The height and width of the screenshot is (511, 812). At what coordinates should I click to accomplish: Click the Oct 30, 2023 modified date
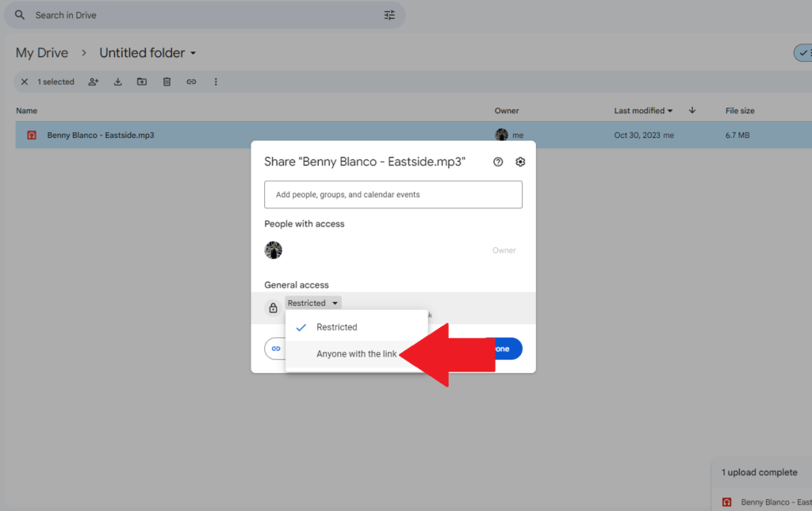[x=637, y=135]
